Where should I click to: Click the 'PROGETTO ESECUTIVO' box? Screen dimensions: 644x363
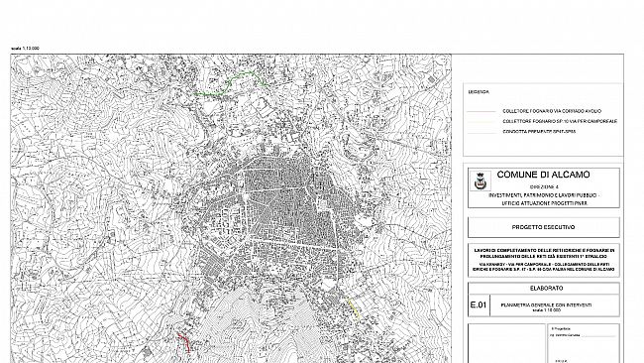543,227
